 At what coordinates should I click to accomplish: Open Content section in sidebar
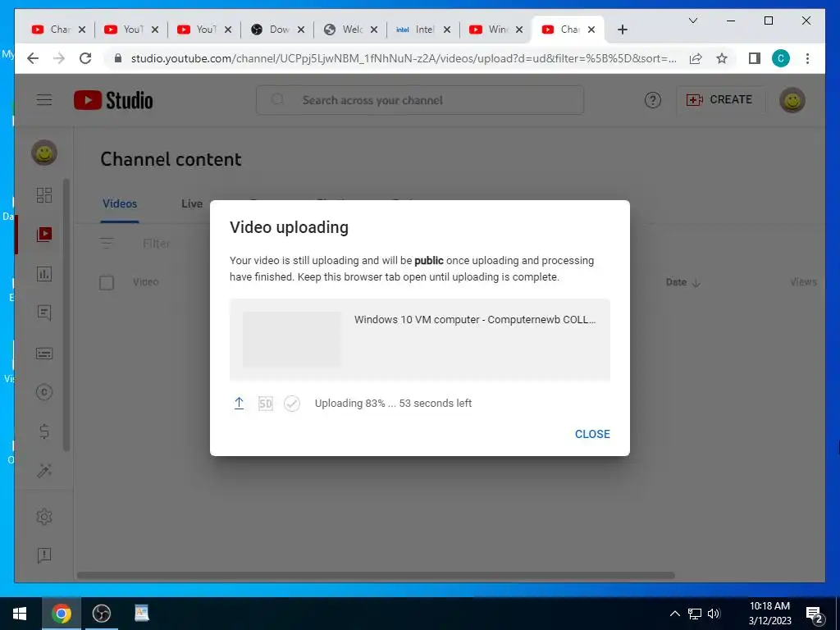point(44,234)
